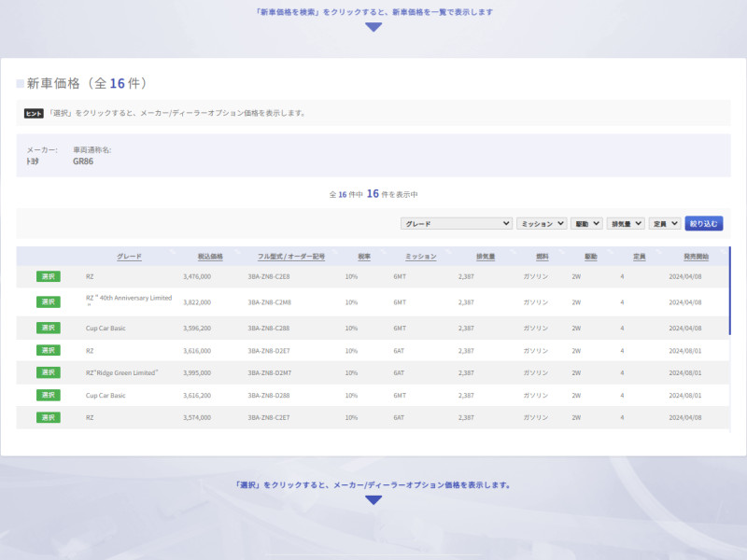Screen dimensions: 747x560
Task: Open the 駆動 filter dropdown
Action: point(587,223)
